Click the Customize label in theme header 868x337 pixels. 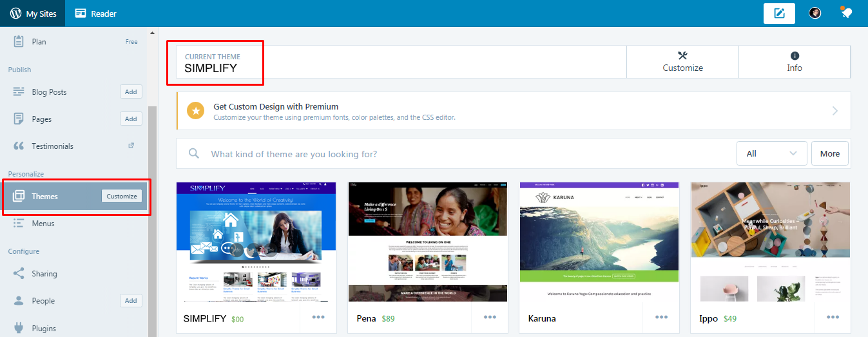[683, 68]
